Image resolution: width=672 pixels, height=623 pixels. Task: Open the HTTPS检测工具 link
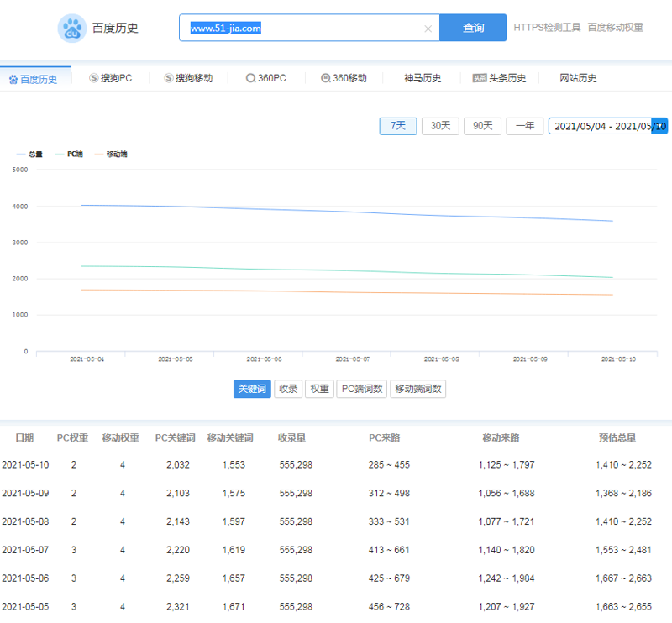coord(547,28)
